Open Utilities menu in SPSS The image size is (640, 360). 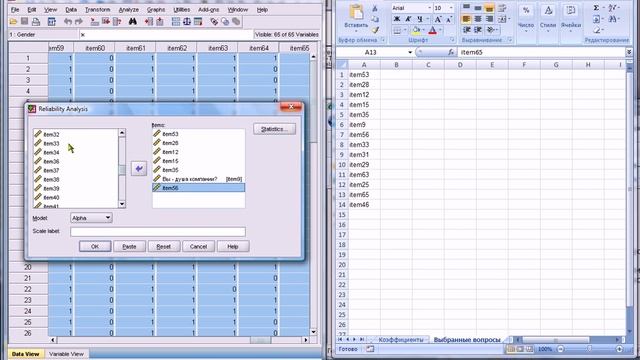click(x=182, y=9)
